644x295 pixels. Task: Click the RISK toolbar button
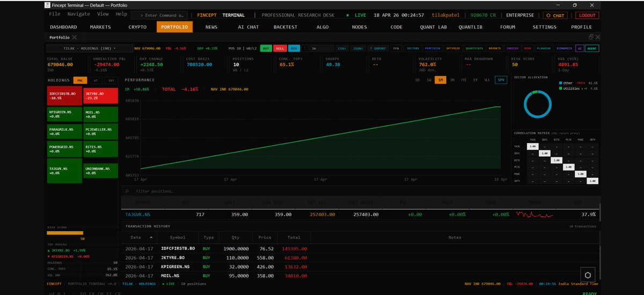coord(528,48)
